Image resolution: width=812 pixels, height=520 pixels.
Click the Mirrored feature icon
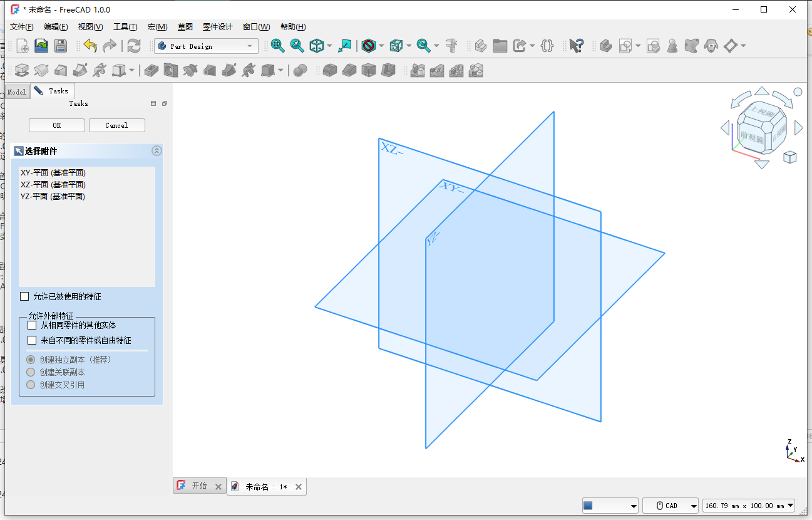(418, 70)
